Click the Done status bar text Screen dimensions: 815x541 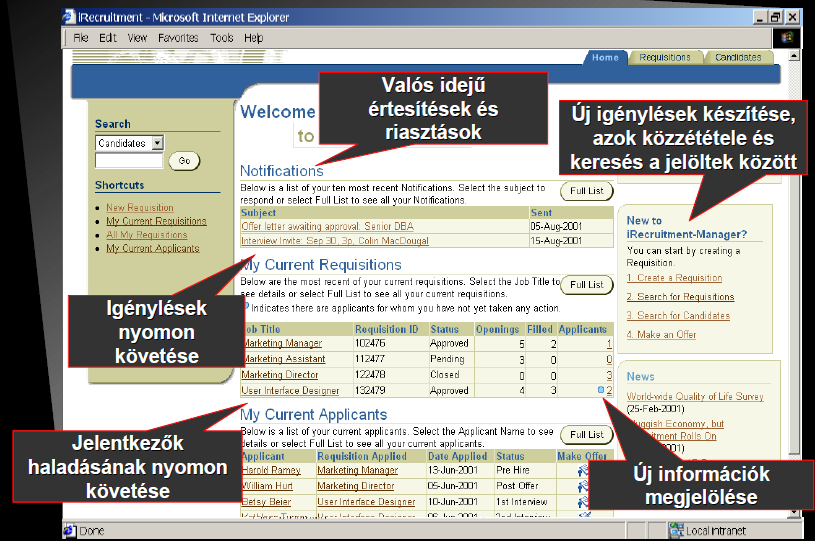[91, 531]
